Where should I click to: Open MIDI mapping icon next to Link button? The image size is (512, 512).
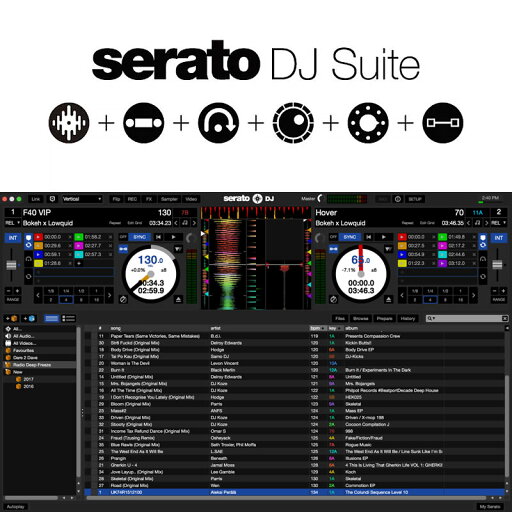[52, 199]
